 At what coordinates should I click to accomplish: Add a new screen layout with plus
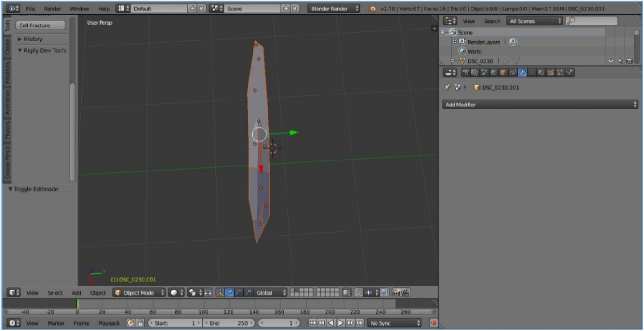pos(193,9)
